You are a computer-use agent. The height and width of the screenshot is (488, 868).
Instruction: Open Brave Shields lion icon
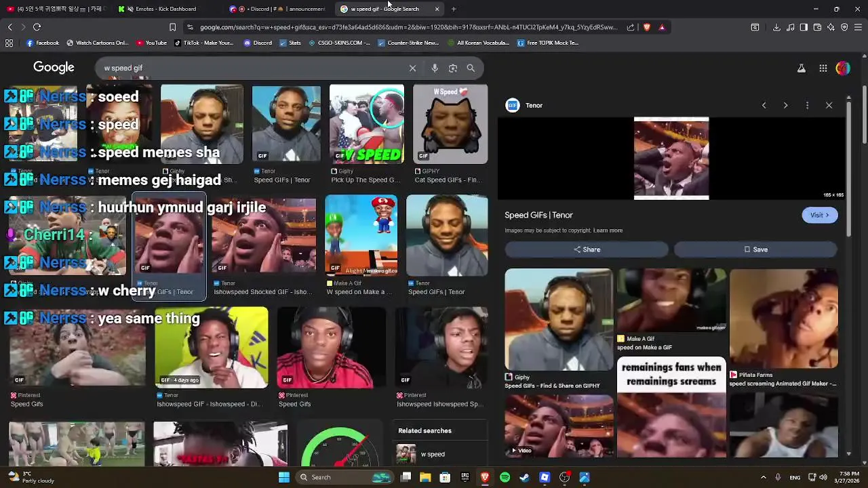pos(646,27)
